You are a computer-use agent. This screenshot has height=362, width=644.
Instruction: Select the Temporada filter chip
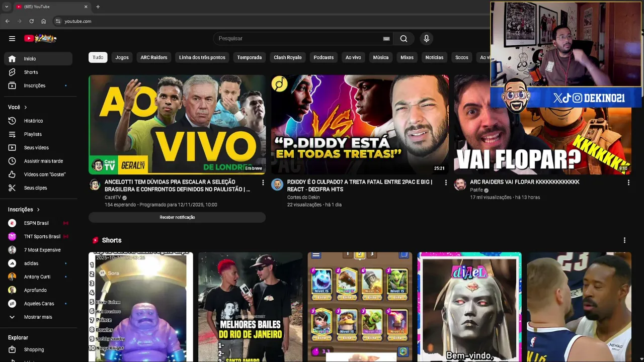250,57
